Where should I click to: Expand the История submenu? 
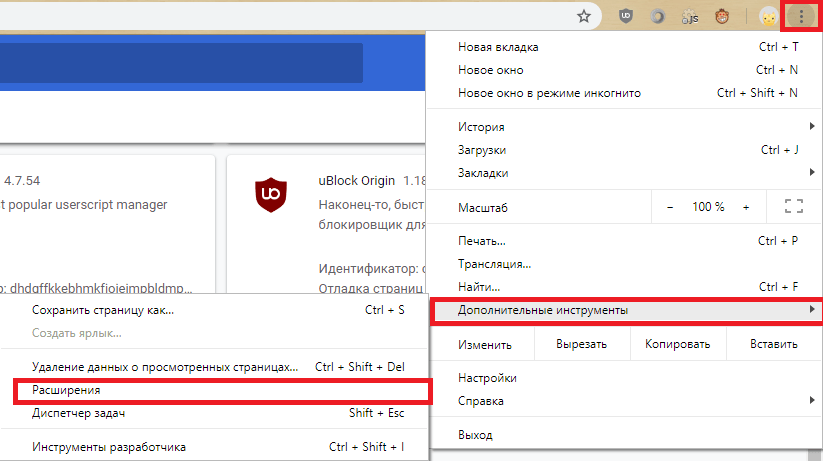coord(625,127)
